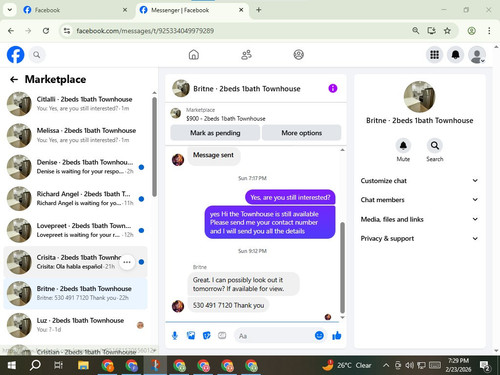This screenshot has height=375, width=500.
Task: Show hidden system tray icons
Action: pos(386,366)
